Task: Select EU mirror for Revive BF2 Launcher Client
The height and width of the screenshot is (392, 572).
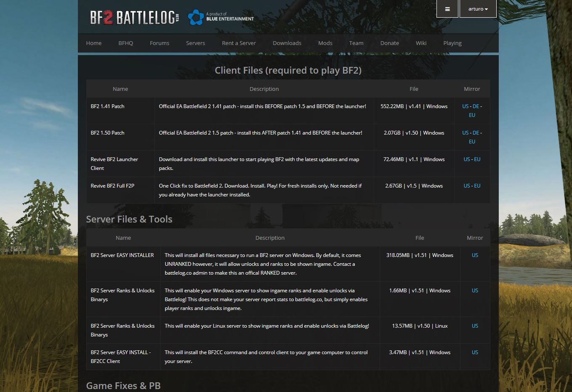Action: [x=477, y=159]
